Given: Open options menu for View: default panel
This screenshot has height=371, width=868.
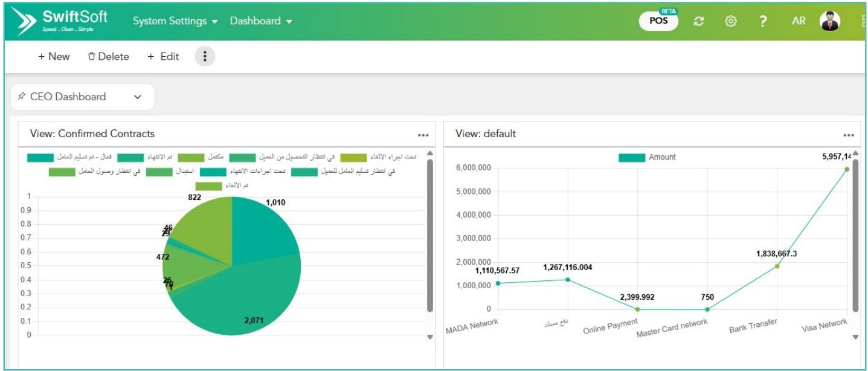Looking at the screenshot, I should tap(849, 135).
